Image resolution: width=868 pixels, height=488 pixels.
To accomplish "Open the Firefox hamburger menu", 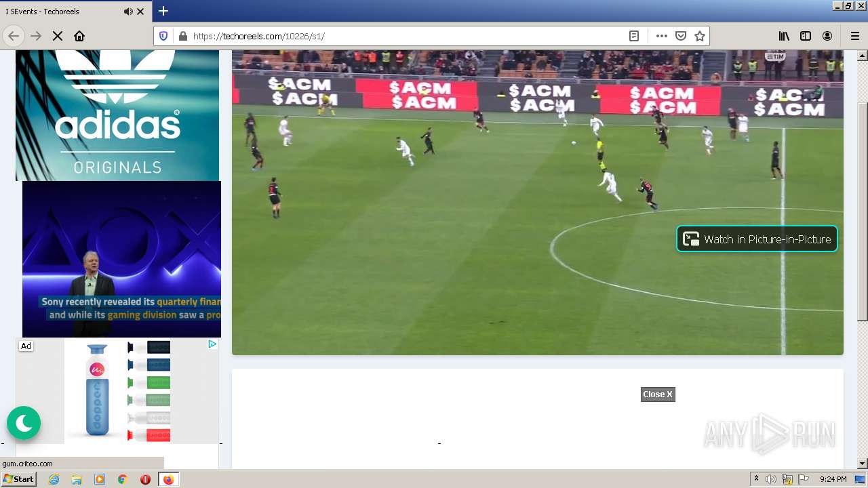I will pos(854,36).
